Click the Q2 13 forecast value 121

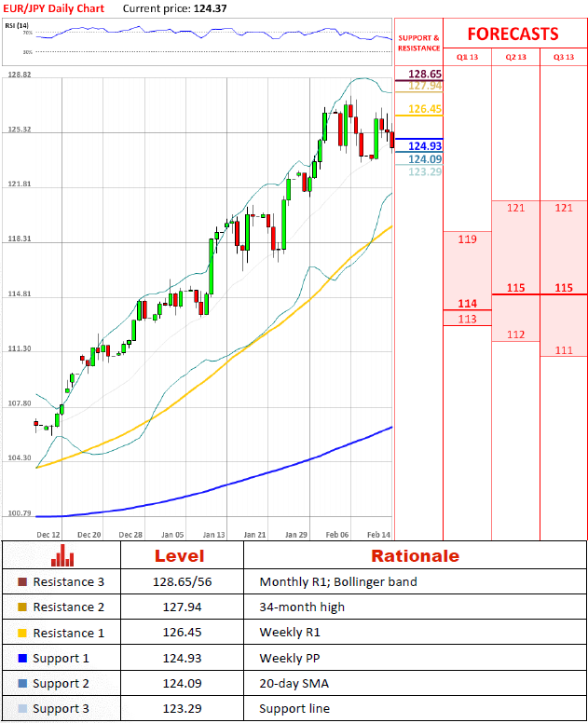pos(515,208)
